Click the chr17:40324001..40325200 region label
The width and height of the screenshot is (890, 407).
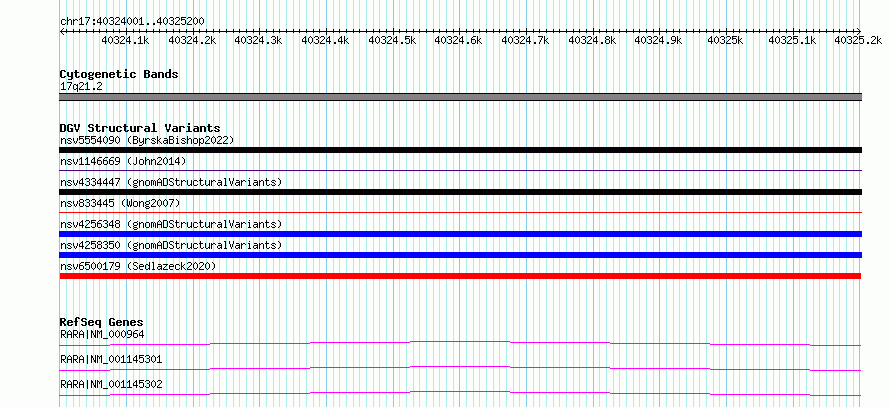[132, 21]
